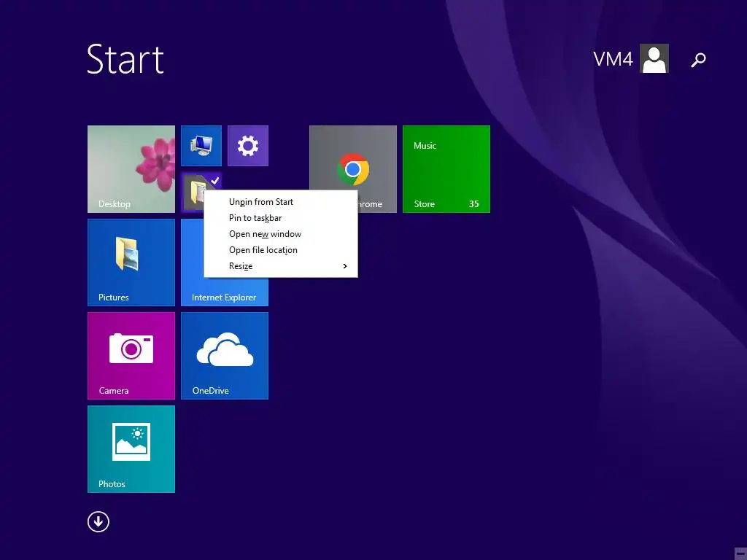Open the Desktop tile
The image size is (747, 560).
click(131, 169)
